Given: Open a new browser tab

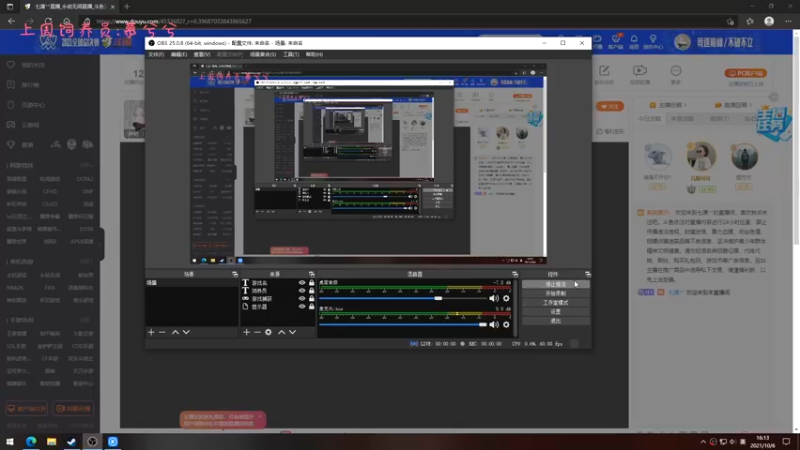Looking at the screenshot, I should pos(127,7).
